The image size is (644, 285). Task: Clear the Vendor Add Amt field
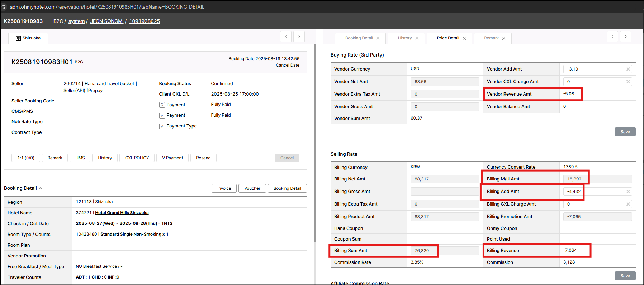628,69
